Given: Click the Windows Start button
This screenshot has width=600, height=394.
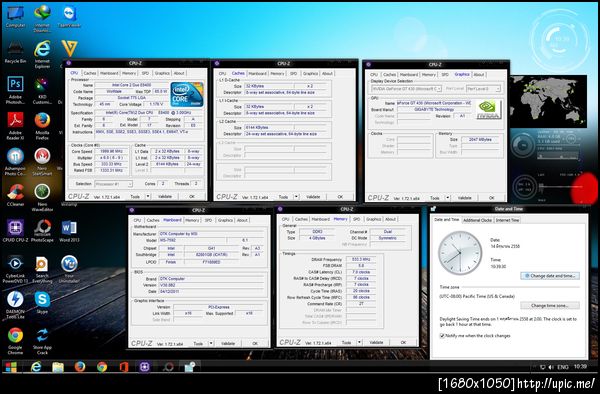Looking at the screenshot, I should pyautogui.click(x=11, y=367).
